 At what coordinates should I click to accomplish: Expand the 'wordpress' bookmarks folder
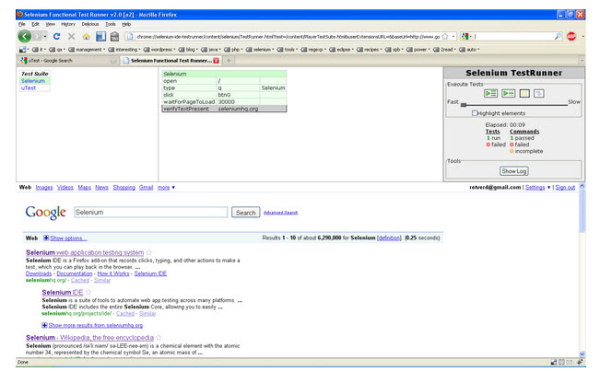159,49
